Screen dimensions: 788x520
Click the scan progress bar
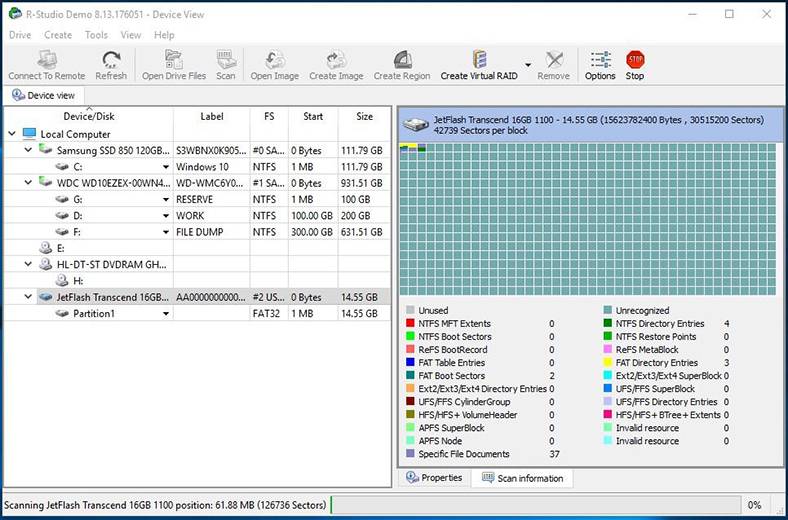coord(535,505)
